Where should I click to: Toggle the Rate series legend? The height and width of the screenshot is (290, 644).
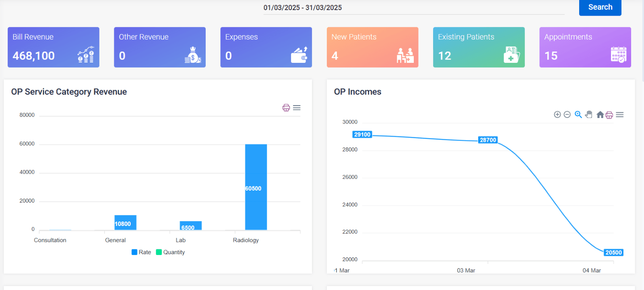141,253
